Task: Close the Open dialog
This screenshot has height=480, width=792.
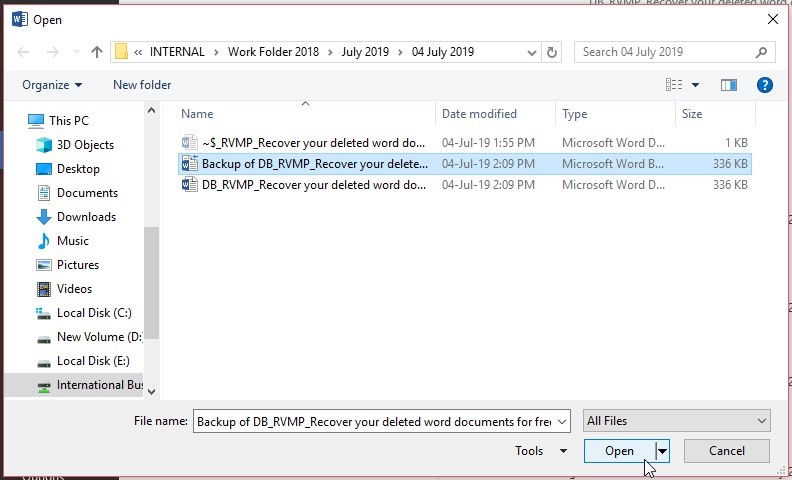Action: click(x=772, y=19)
